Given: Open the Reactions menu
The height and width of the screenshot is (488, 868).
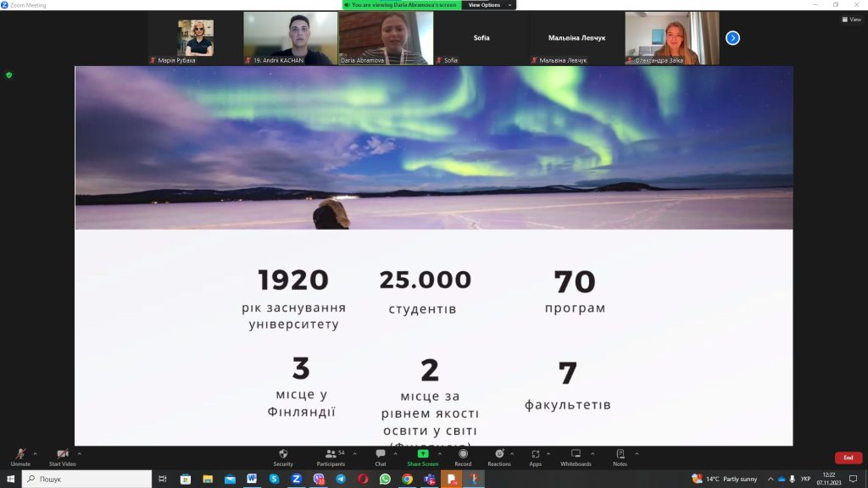Looking at the screenshot, I should (x=499, y=456).
